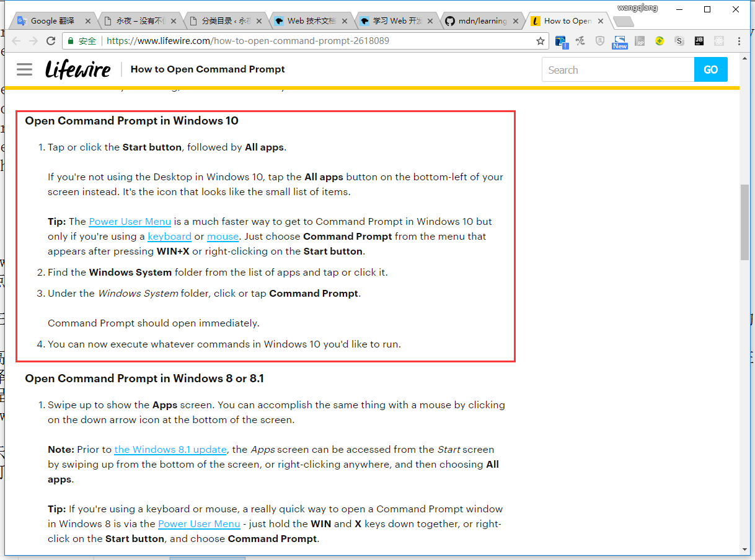This screenshot has width=755, height=560.
Task: Open the first Power User Menu link
Action: (130, 222)
